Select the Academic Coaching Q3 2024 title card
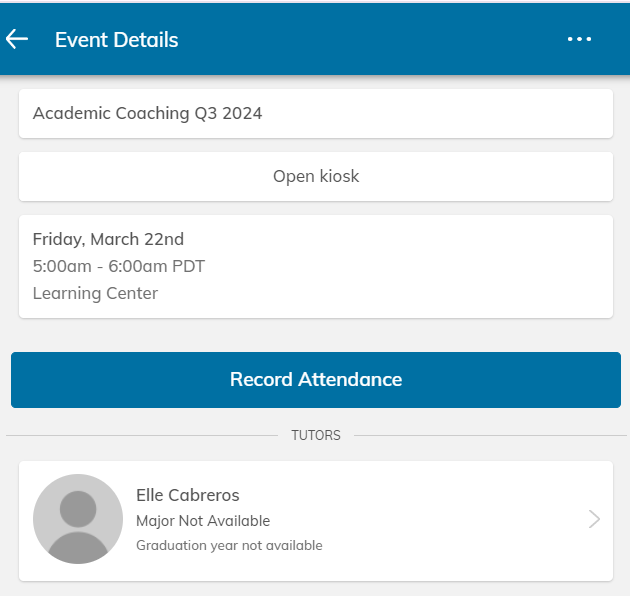The width and height of the screenshot is (630, 596). coord(316,114)
